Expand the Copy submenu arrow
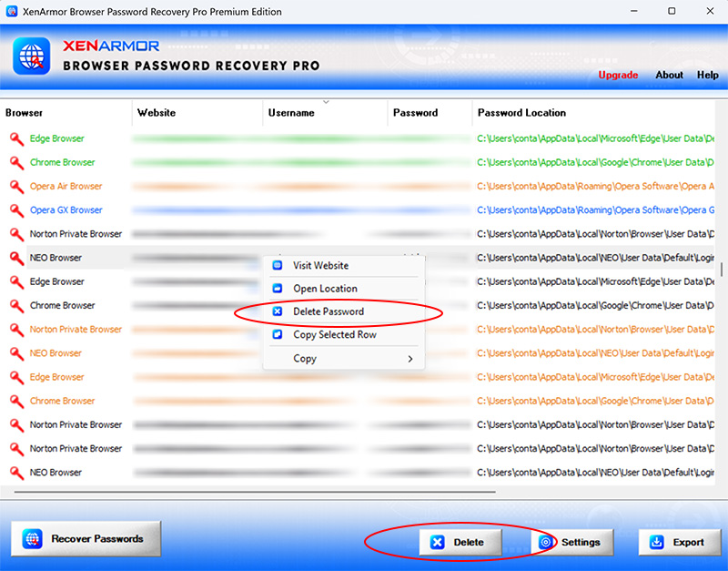This screenshot has width=728, height=571. (410, 359)
